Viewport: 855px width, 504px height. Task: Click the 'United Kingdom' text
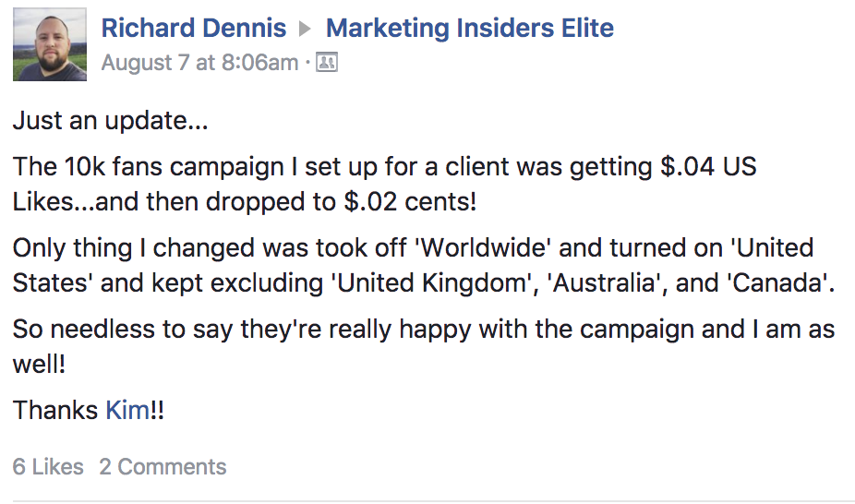pos(434,282)
